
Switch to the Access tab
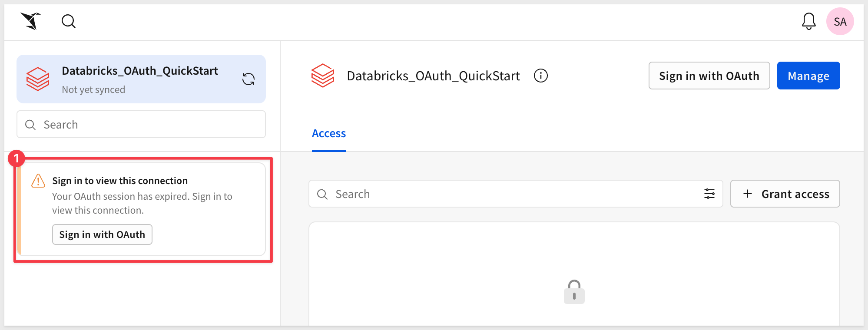tap(328, 133)
